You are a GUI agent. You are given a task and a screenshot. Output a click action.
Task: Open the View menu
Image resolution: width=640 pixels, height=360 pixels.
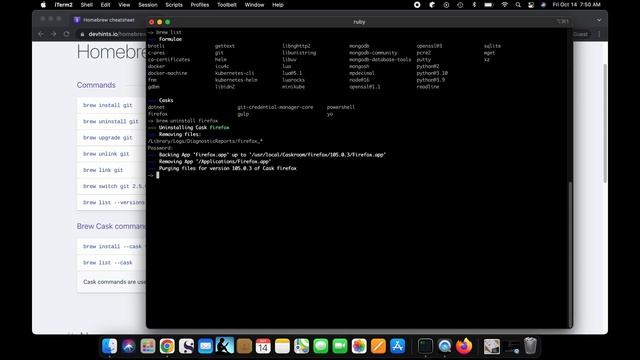coord(124,5)
